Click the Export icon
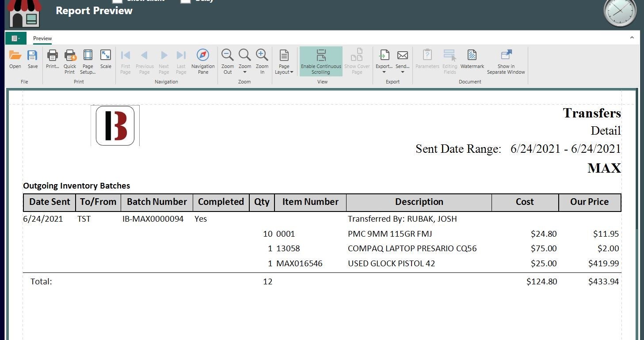The image size is (644, 340). (x=384, y=56)
